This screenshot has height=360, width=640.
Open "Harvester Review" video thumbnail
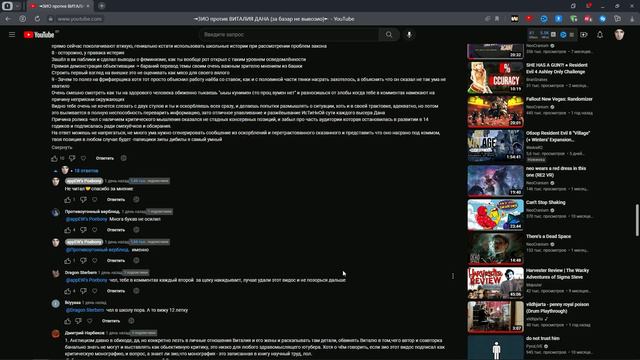click(x=496, y=283)
